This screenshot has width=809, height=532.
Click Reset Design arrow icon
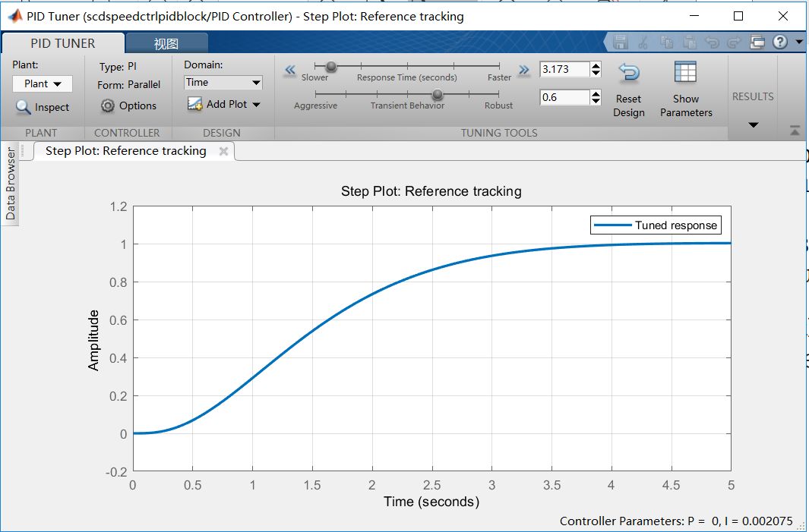tap(628, 73)
